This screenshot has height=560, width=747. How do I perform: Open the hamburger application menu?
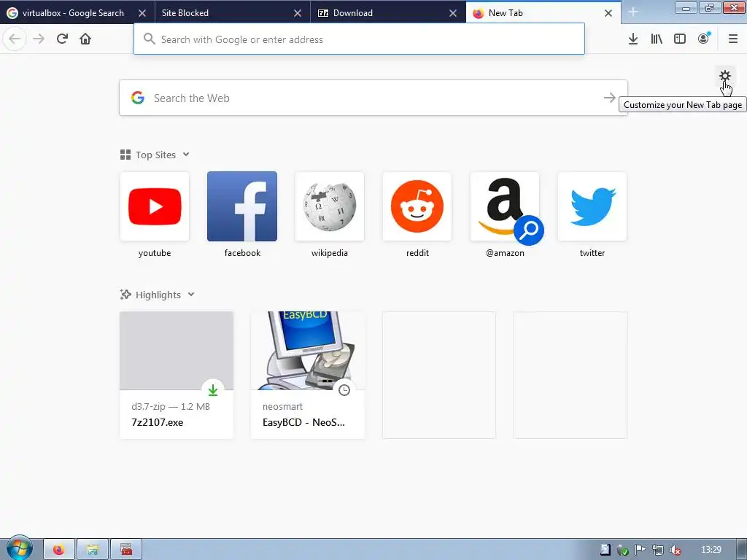click(733, 39)
